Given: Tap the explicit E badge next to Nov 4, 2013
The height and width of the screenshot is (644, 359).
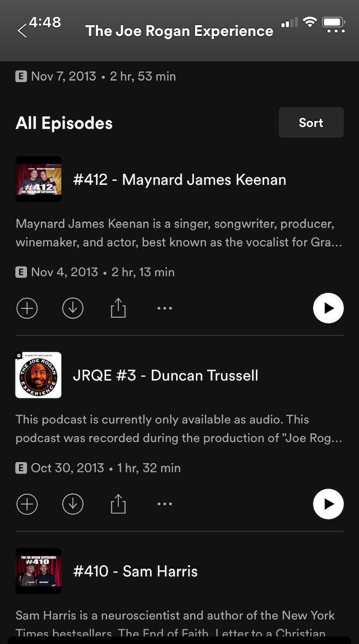Looking at the screenshot, I should coord(21,272).
